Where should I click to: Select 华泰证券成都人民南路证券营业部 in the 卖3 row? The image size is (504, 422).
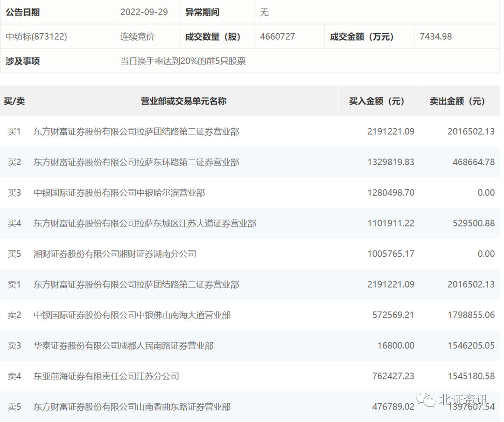124,346
